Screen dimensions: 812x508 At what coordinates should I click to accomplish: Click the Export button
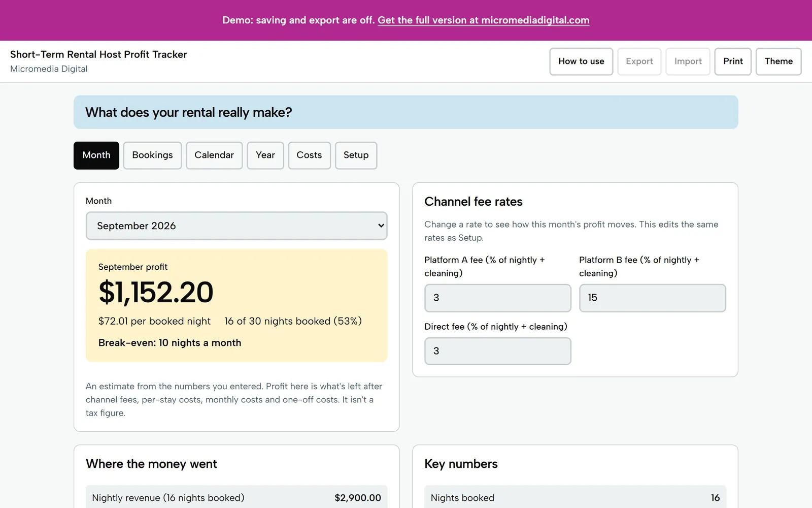point(639,61)
